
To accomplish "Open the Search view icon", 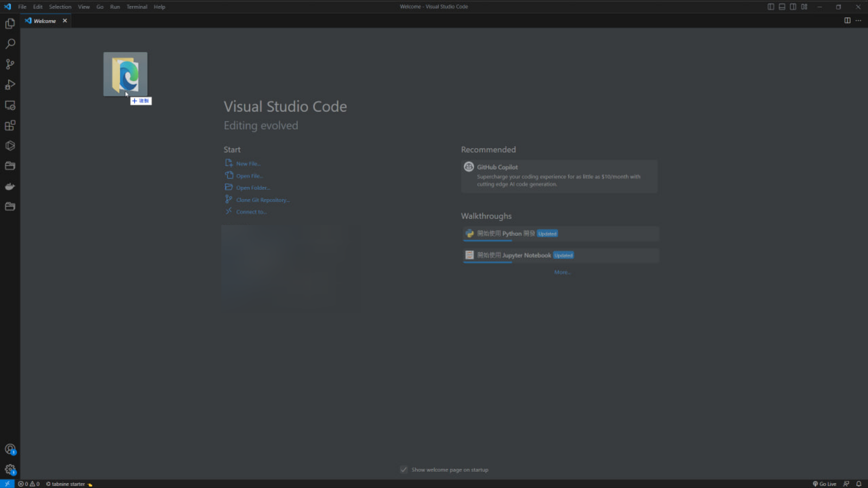I will [x=10, y=44].
